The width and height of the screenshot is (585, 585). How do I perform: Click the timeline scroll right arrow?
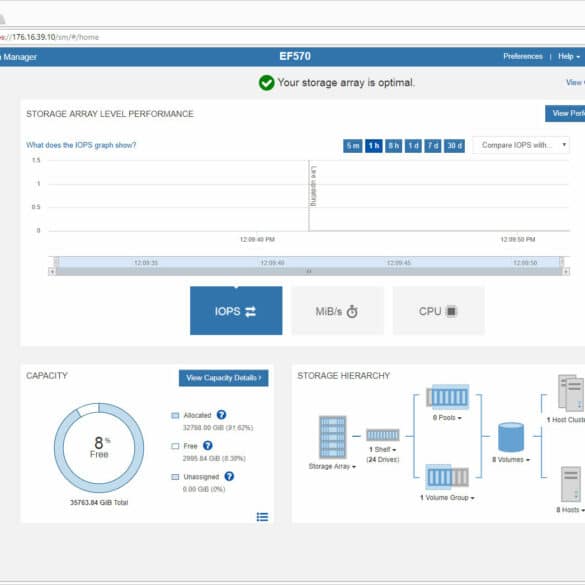(566, 272)
